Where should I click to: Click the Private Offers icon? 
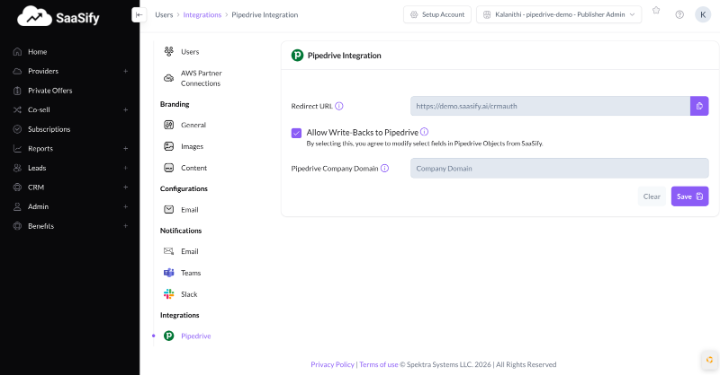(x=17, y=90)
